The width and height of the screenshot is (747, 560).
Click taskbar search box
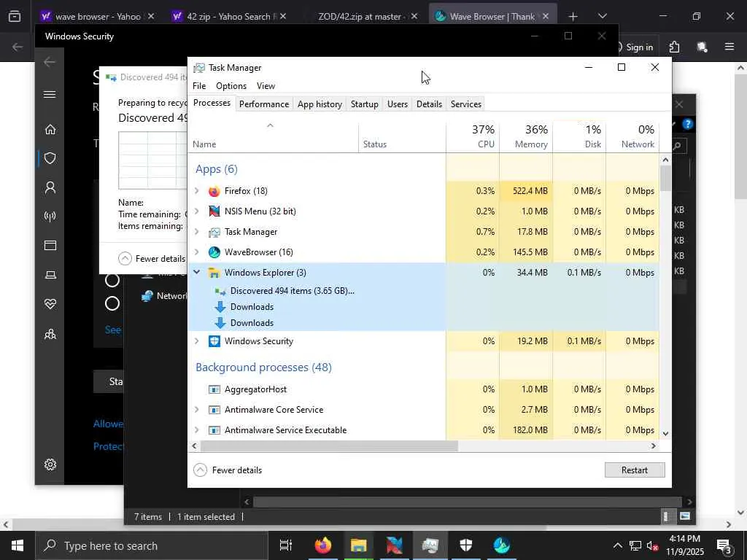point(152,545)
